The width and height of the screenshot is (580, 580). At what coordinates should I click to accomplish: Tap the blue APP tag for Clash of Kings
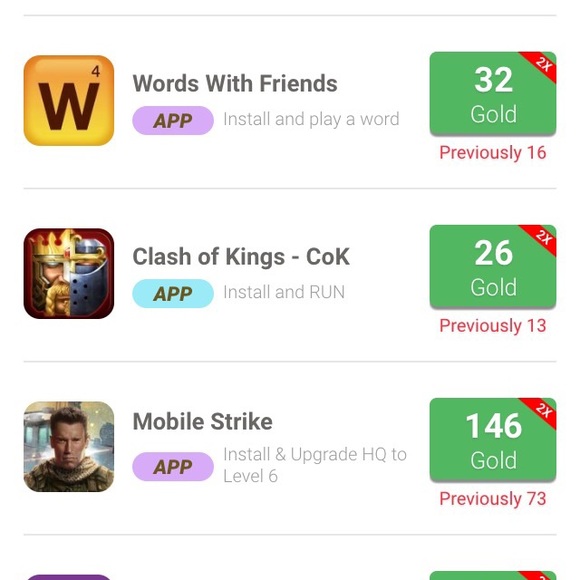pyautogui.click(x=173, y=294)
